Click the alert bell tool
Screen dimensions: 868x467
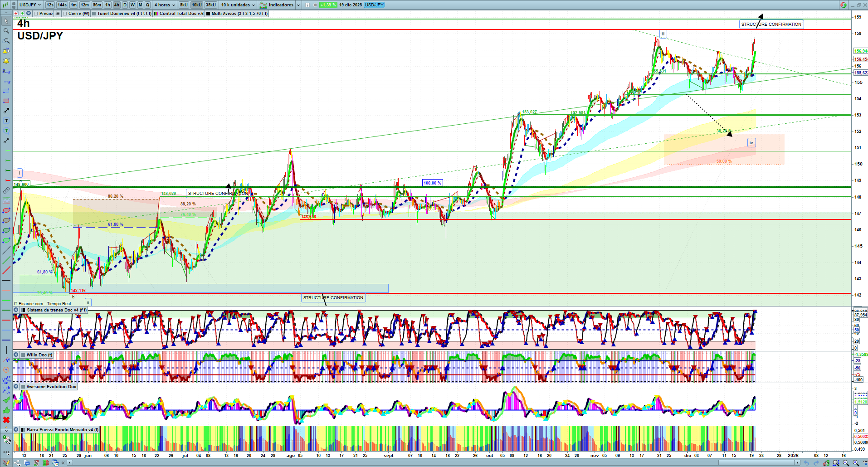(6, 61)
